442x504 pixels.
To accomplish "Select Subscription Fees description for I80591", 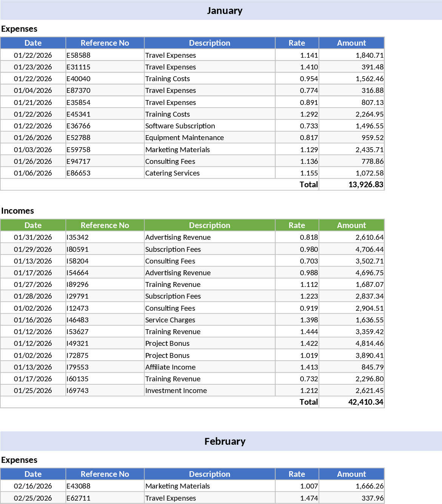I will click(173, 249).
